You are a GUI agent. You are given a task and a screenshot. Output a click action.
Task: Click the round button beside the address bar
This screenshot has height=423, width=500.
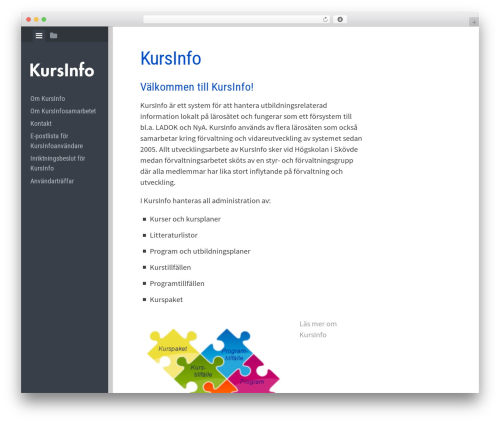coord(340,19)
